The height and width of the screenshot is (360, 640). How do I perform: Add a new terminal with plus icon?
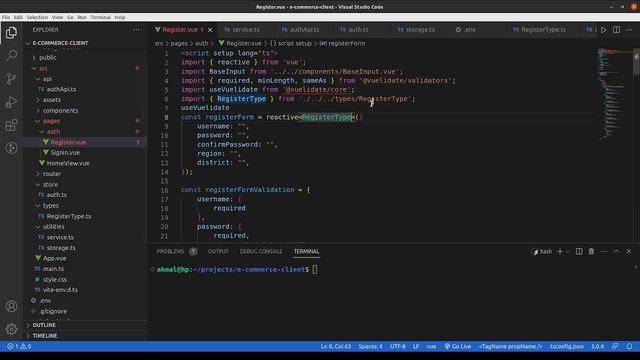click(560, 251)
